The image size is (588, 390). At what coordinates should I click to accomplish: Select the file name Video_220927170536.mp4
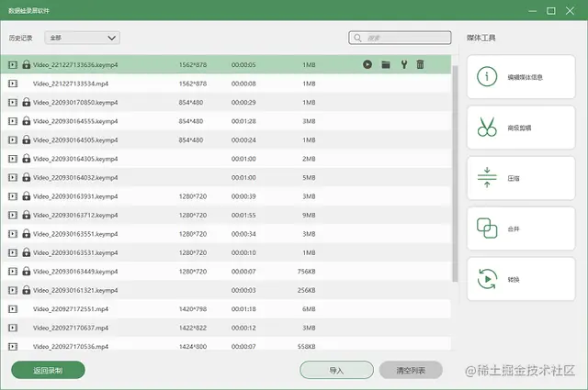coord(71,347)
